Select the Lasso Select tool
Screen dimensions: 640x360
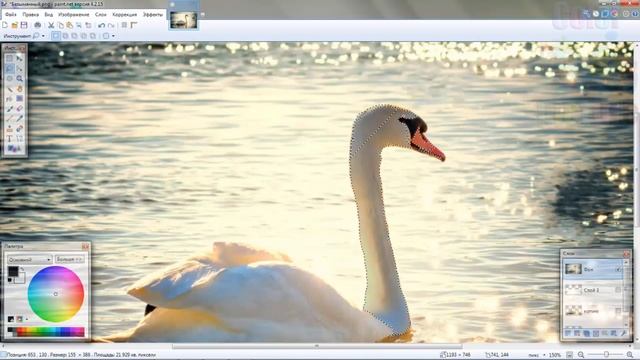coord(9,68)
